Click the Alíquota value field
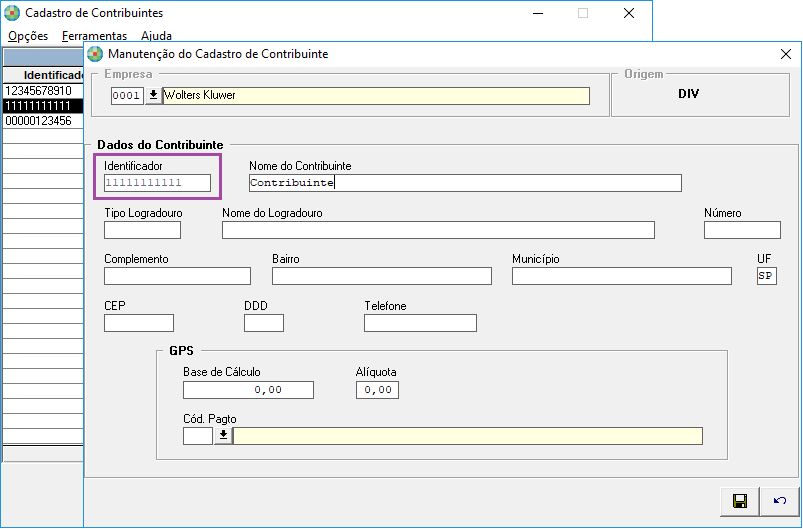 tap(377, 390)
